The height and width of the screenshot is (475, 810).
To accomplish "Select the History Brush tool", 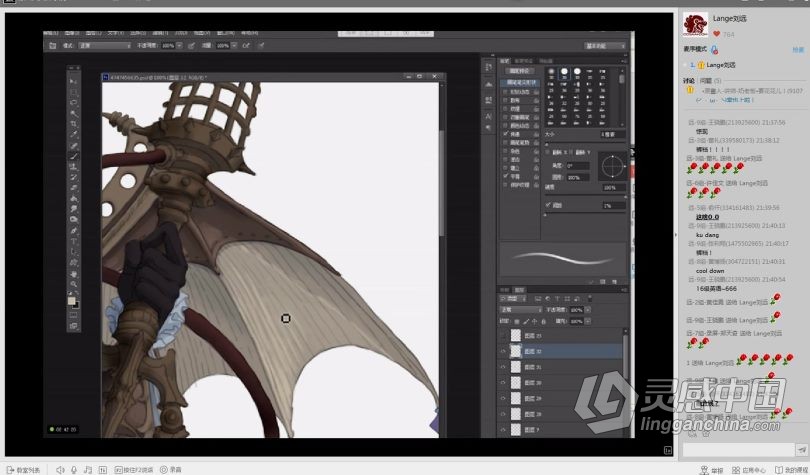I will pyautogui.click(x=73, y=177).
